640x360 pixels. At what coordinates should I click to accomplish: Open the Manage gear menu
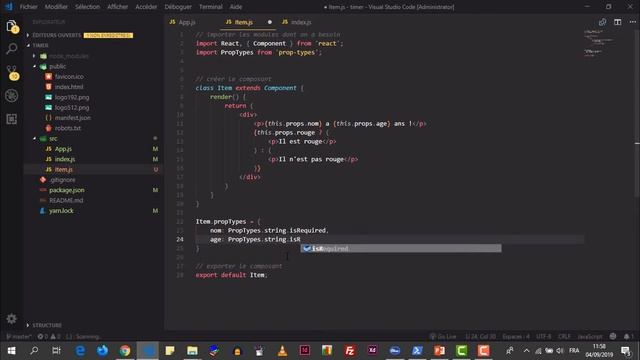[x=11, y=318]
